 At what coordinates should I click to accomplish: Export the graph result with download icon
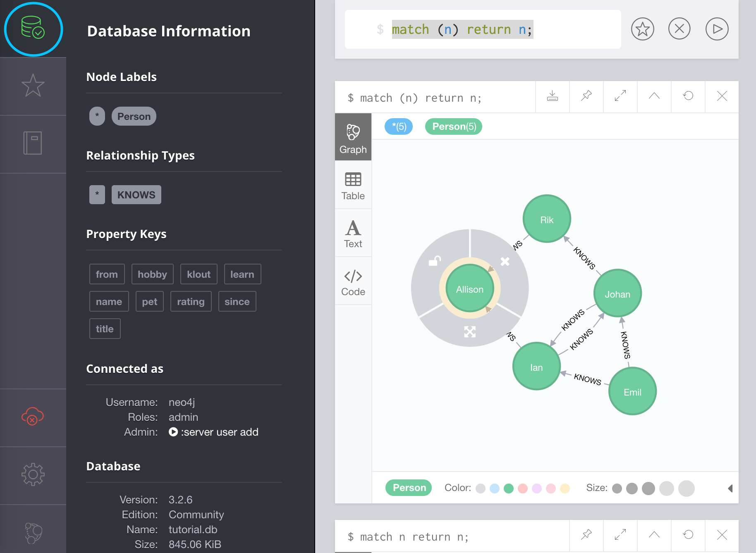point(552,96)
